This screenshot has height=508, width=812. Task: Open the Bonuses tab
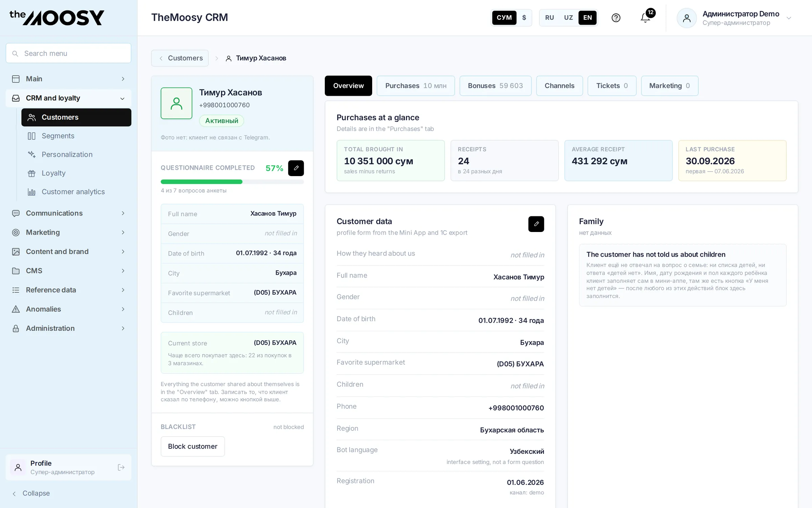[495, 86]
